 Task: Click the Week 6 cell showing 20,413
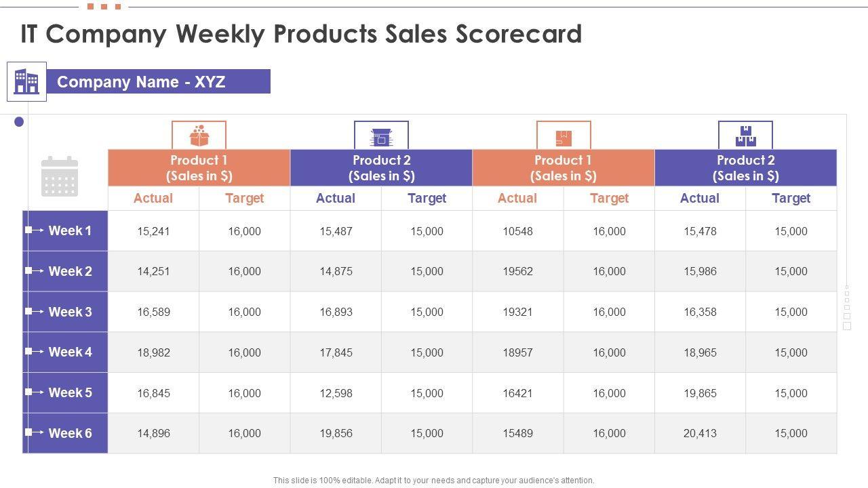[x=700, y=433]
